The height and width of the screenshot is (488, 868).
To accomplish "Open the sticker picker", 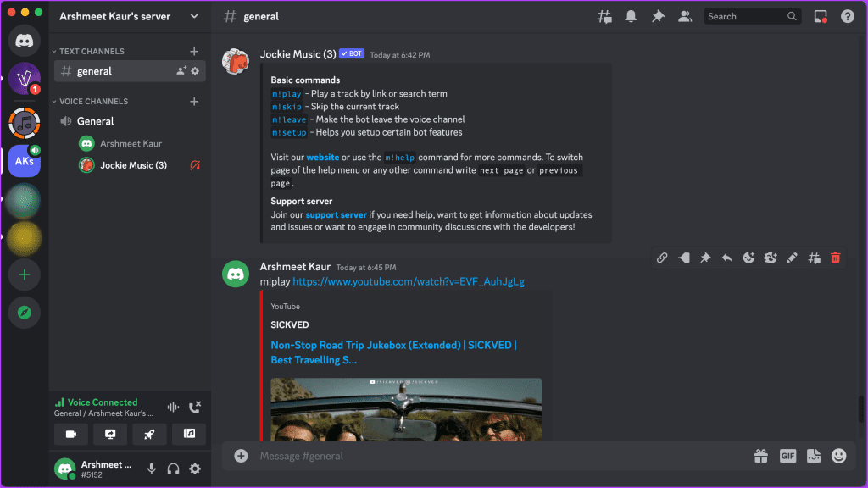I will coord(814,456).
